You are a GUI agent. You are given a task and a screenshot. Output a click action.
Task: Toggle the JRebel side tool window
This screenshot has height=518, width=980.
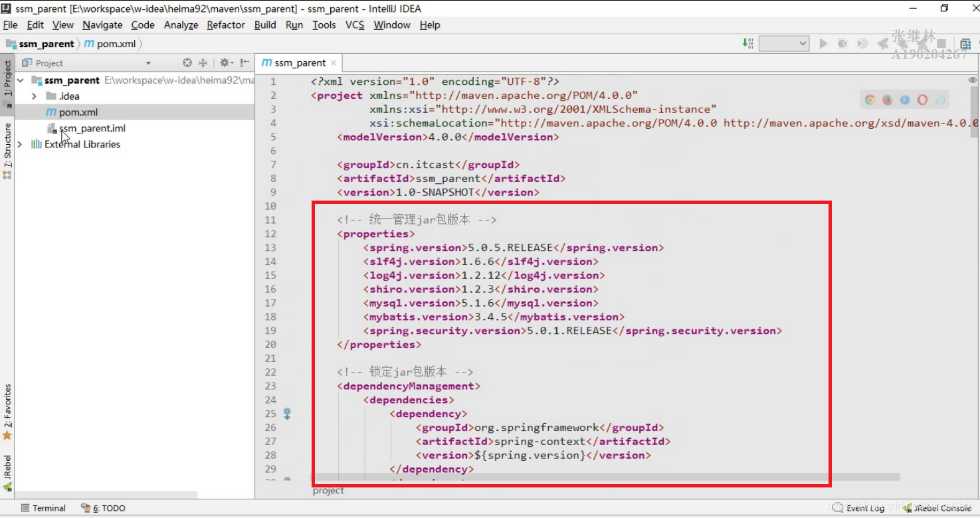tap(7, 474)
